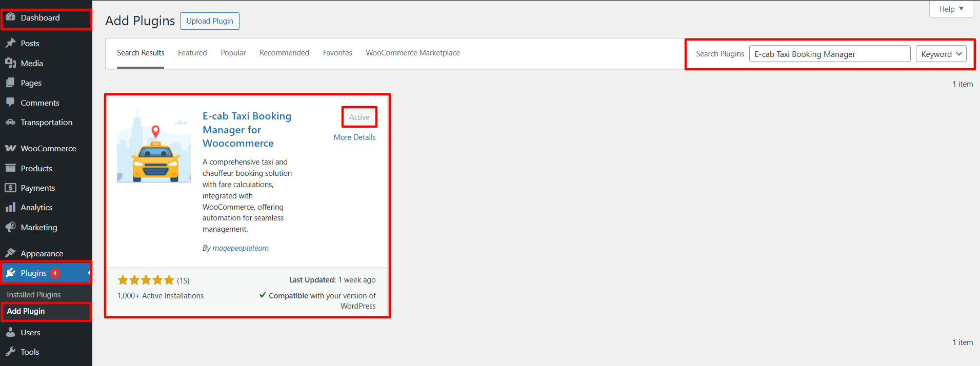Open More Details for E-cab plugin
980x366 pixels.
click(x=354, y=137)
